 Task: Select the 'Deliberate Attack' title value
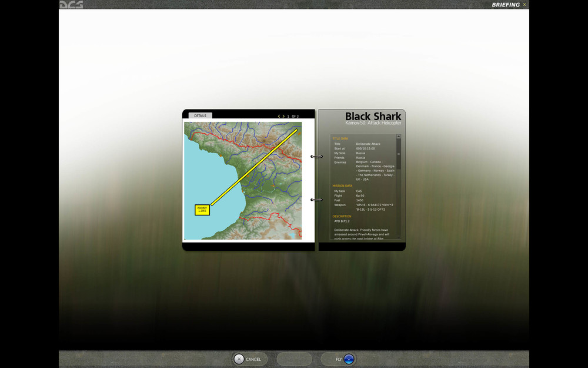pyautogui.click(x=368, y=144)
